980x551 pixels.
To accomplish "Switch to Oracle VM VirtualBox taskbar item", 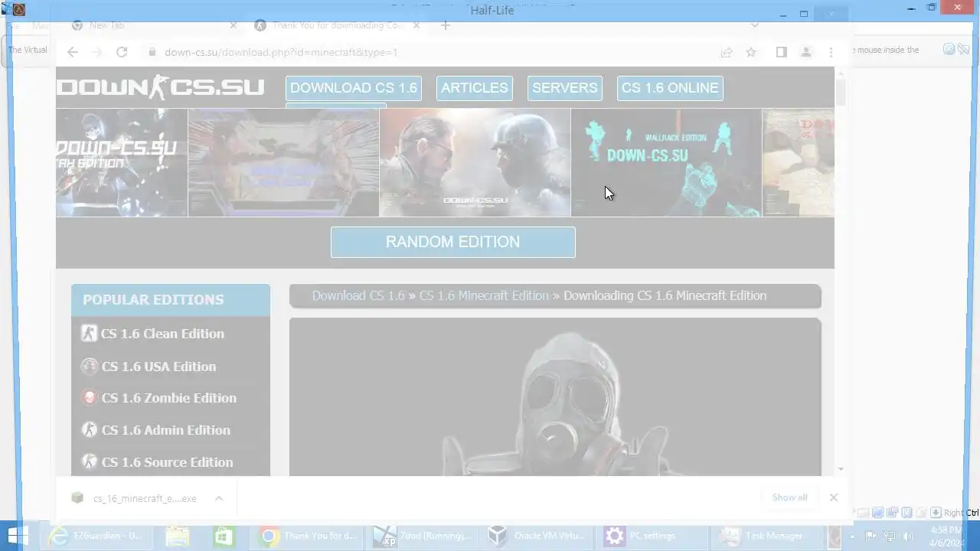I will click(537, 536).
